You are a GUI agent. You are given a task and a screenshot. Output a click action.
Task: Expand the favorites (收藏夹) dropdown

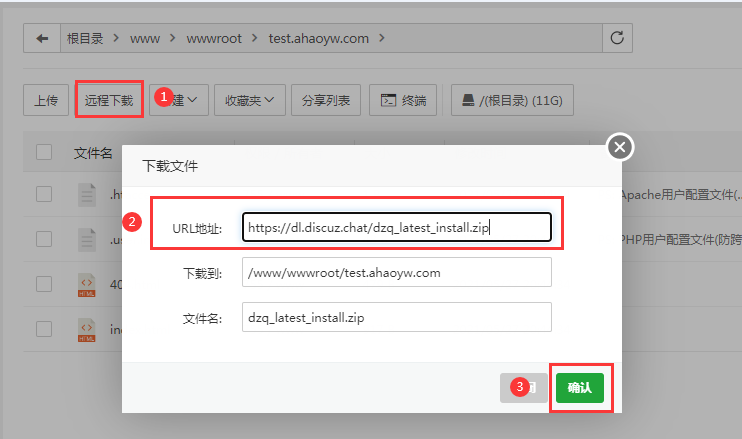point(250,100)
